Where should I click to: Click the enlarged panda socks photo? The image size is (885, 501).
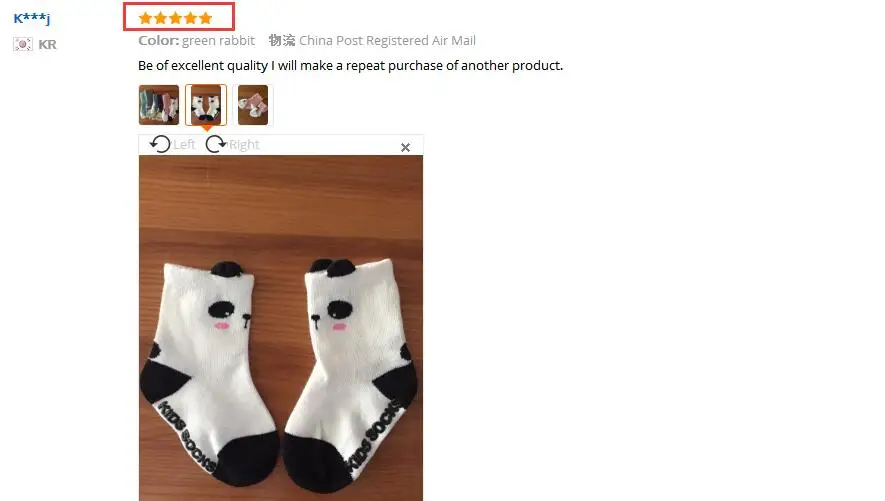pyautogui.click(x=281, y=328)
